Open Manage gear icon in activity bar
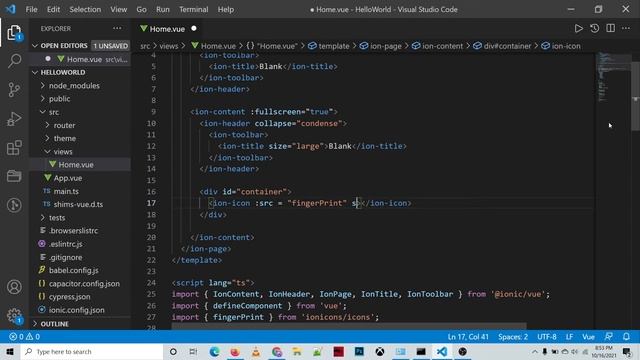640x360 pixels. (x=14, y=316)
